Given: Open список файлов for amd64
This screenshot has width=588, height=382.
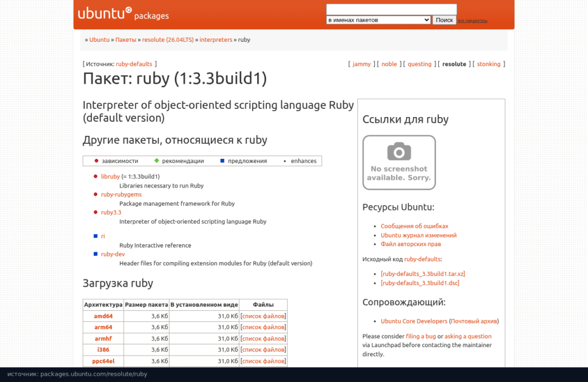Looking at the screenshot, I should (x=263, y=316).
